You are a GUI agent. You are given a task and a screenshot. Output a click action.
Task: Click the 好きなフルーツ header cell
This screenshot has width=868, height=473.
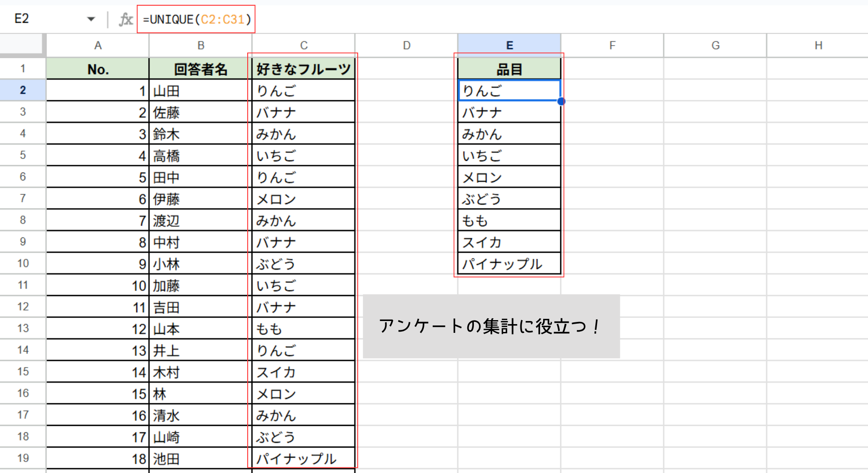pyautogui.click(x=303, y=69)
